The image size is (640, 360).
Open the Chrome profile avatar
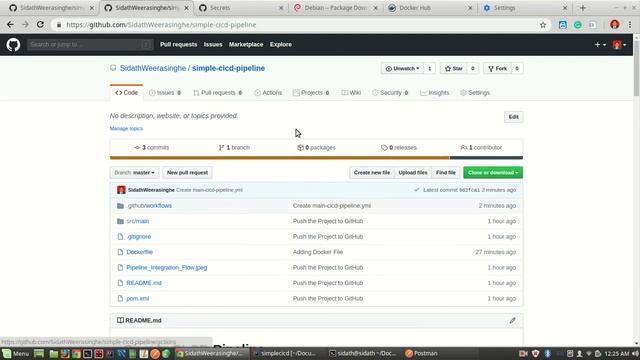pos(615,24)
